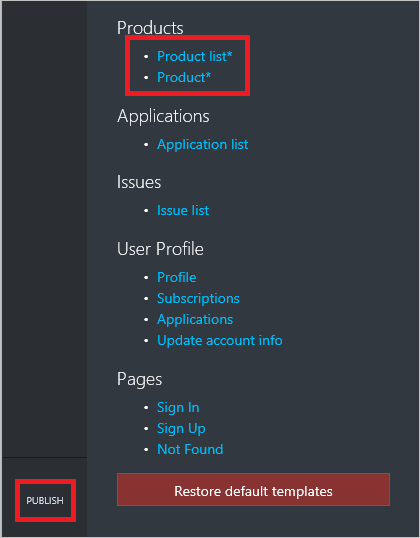Image resolution: width=420 pixels, height=538 pixels.
Task: Open the Not Found page template
Action: (190, 449)
